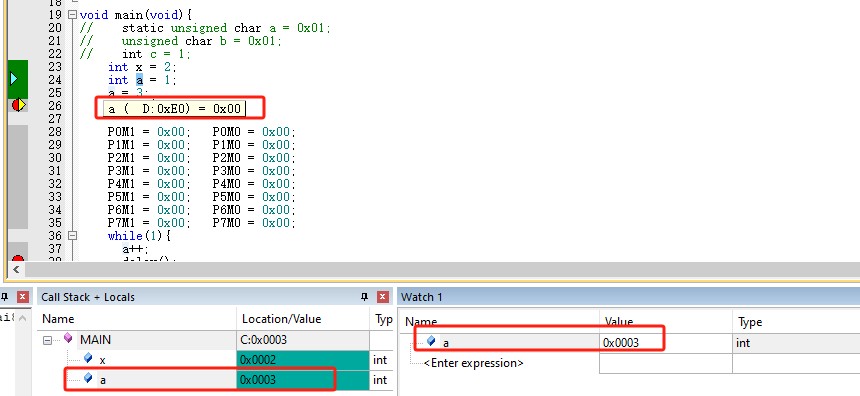Click the 'while(1){' statement on line 36
Screen dimensions: 860x396
click(x=140, y=236)
